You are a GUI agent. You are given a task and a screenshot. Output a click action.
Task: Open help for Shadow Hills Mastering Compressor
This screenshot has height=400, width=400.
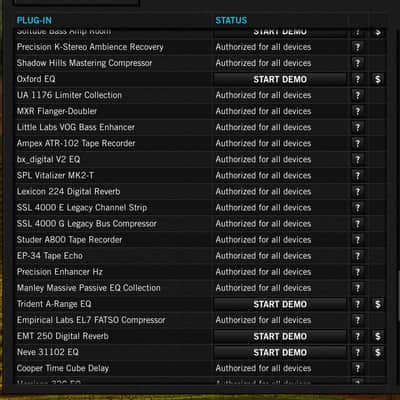tap(357, 63)
